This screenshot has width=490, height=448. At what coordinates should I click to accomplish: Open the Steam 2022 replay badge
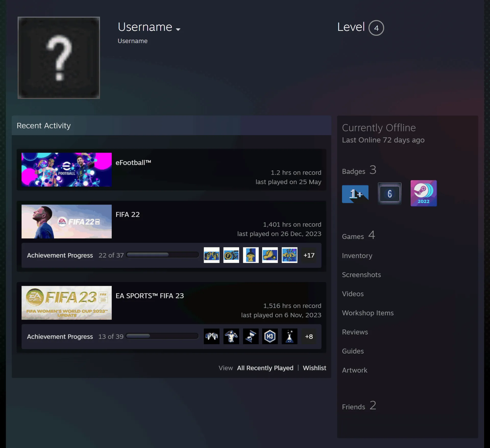pyautogui.click(x=423, y=193)
